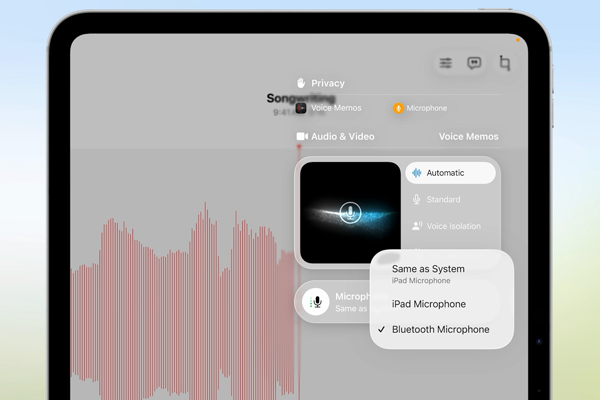
Task: Select the Voice Isolation mic mode
Action: point(450,226)
